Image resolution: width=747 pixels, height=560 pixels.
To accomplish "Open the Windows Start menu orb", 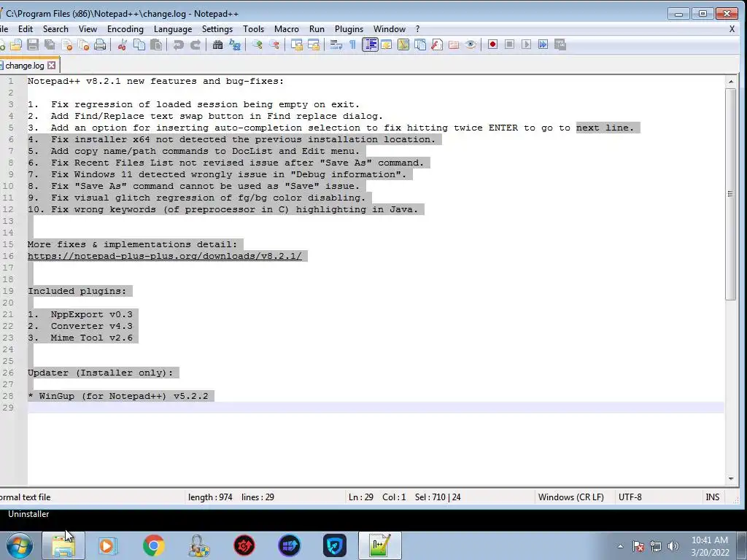I will [x=18, y=545].
